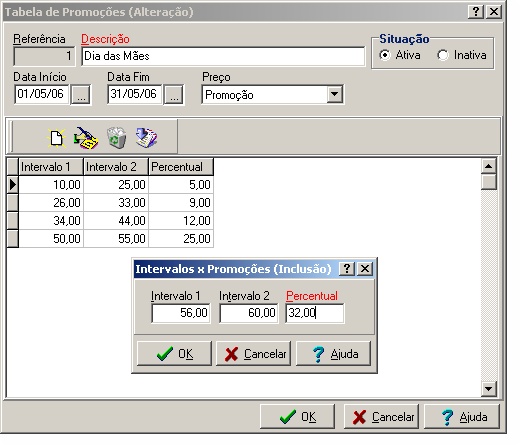Expand the Preço dropdown list
This screenshot has height=447, width=520.
[x=334, y=95]
